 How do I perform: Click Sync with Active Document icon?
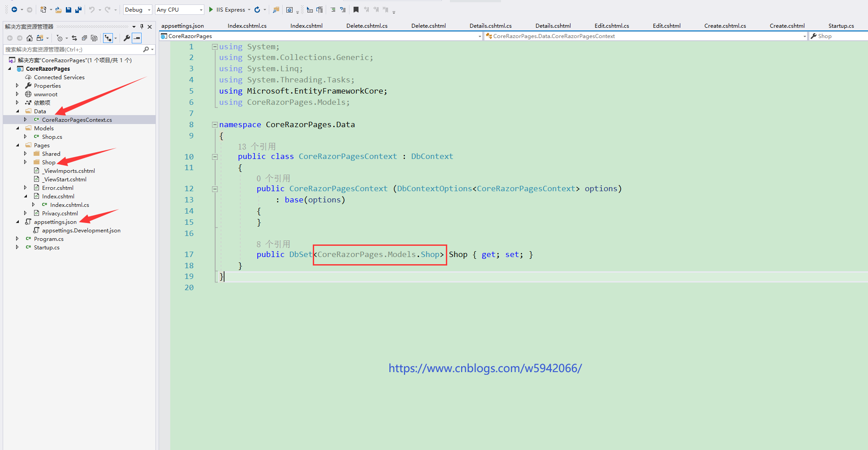pyautogui.click(x=74, y=38)
